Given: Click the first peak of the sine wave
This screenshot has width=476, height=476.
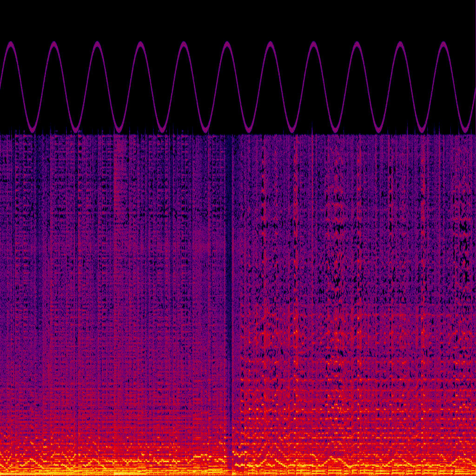Looking at the screenshot, I should pyautogui.click(x=11, y=44).
